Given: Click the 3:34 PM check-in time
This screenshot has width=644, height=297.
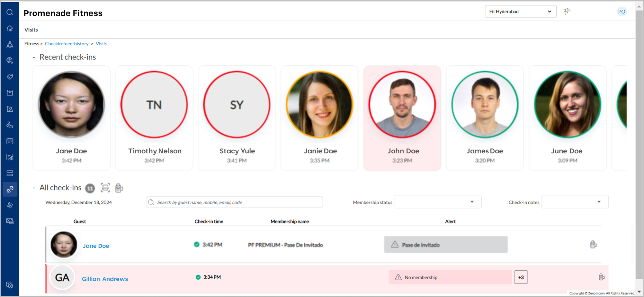Looking at the screenshot, I should click(212, 277).
